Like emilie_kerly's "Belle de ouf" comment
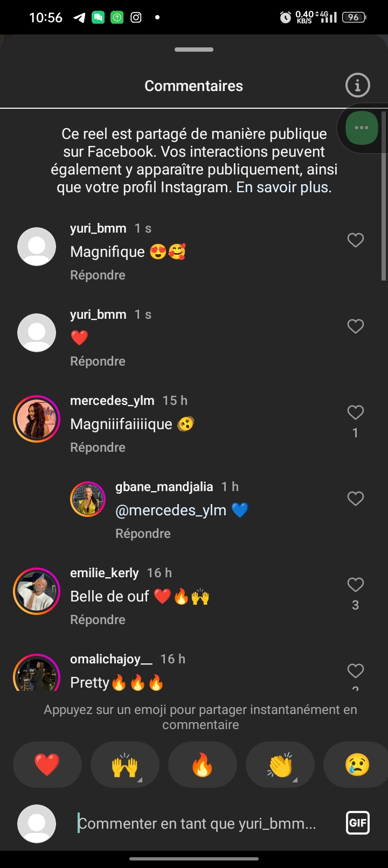The height and width of the screenshot is (868, 388). click(355, 585)
